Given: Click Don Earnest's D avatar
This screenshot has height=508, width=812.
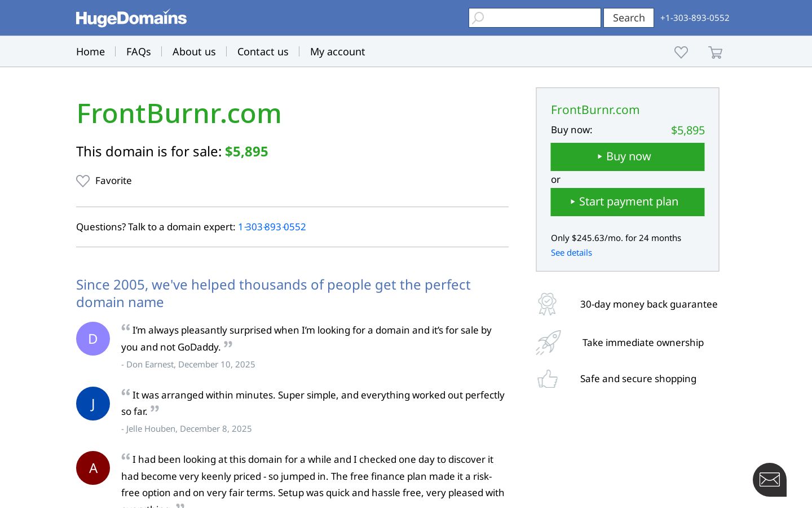Looking at the screenshot, I should click(x=93, y=339).
